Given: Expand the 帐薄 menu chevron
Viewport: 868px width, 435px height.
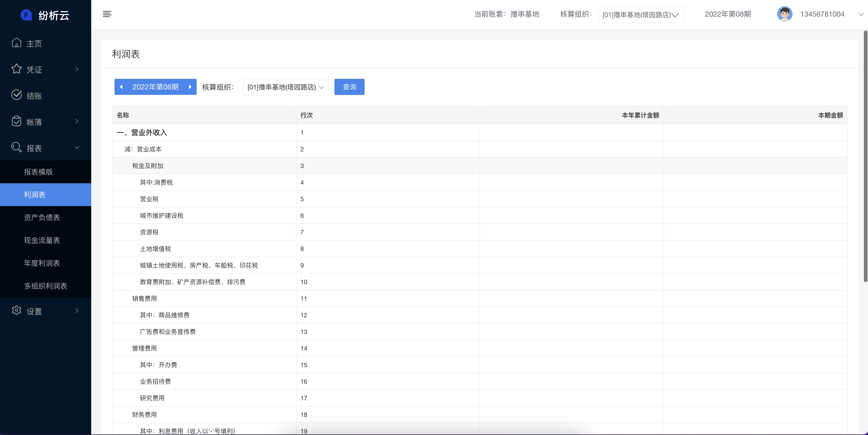Looking at the screenshot, I should pyautogui.click(x=77, y=121).
